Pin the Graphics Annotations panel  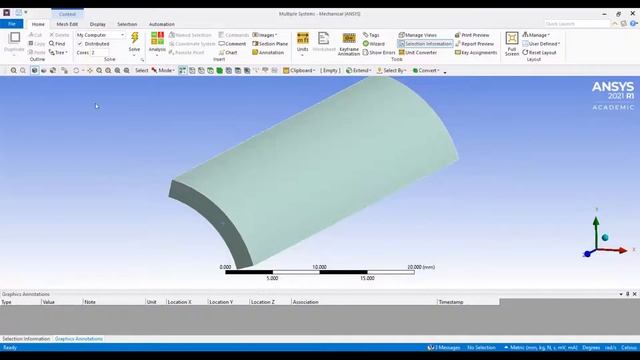628,294
